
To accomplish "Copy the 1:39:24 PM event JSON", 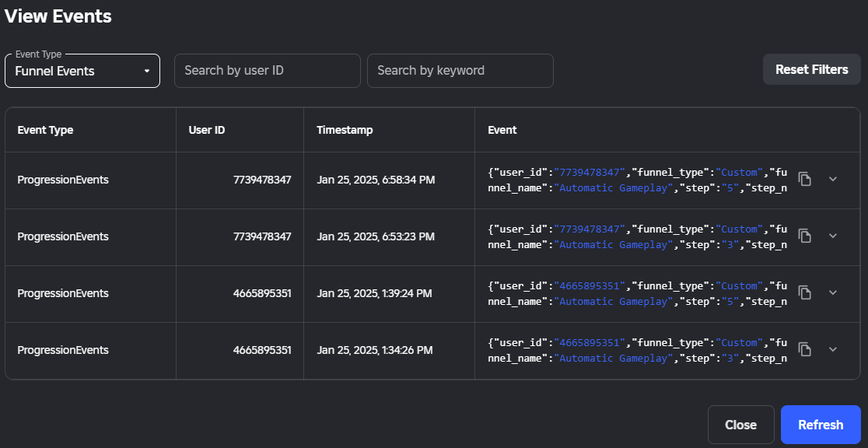I will [805, 292].
